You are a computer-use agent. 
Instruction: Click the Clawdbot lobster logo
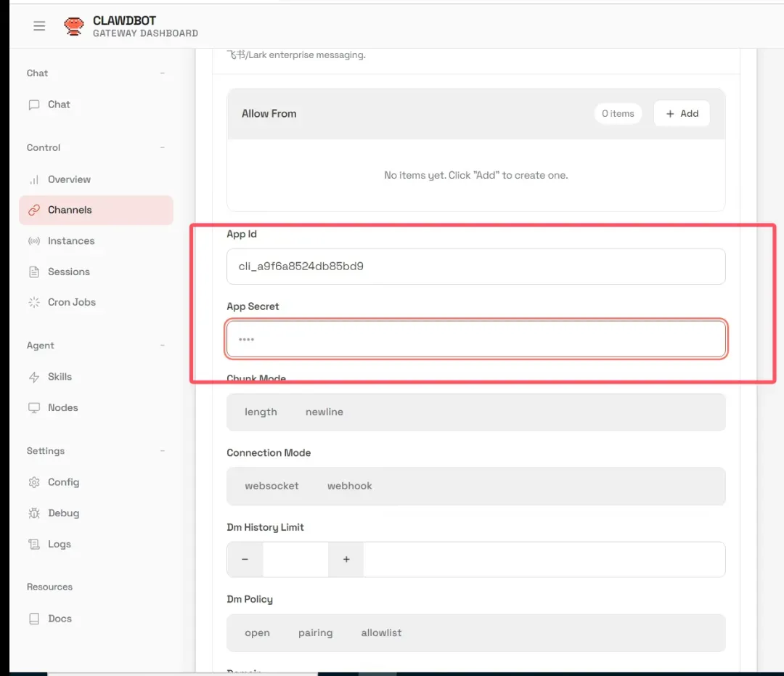pos(73,26)
